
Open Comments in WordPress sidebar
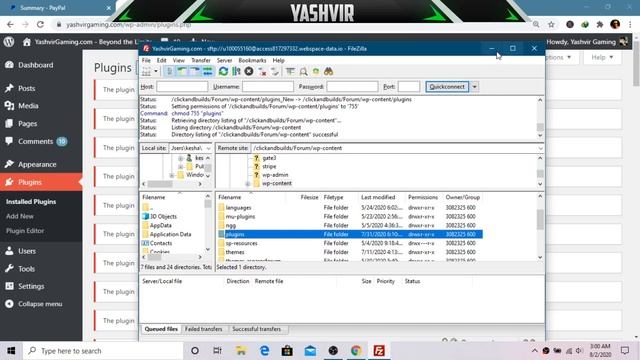[36, 141]
